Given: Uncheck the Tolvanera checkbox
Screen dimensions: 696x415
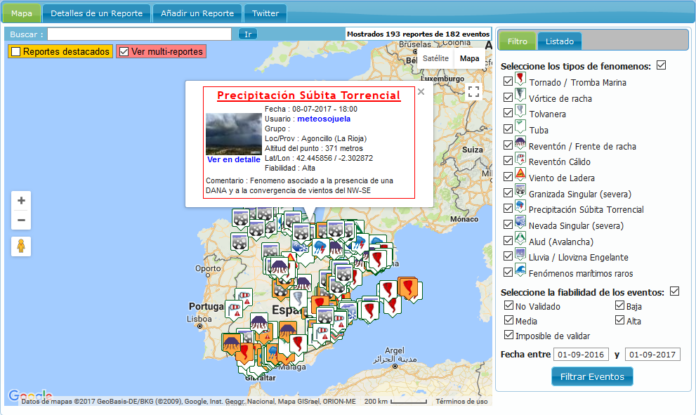Looking at the screenshot, I should [508, 113].
